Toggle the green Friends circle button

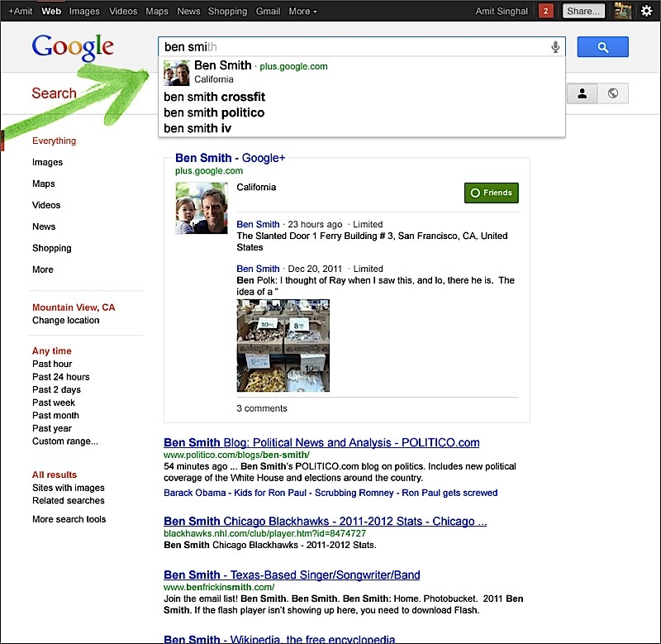click(x=491, y=193)
